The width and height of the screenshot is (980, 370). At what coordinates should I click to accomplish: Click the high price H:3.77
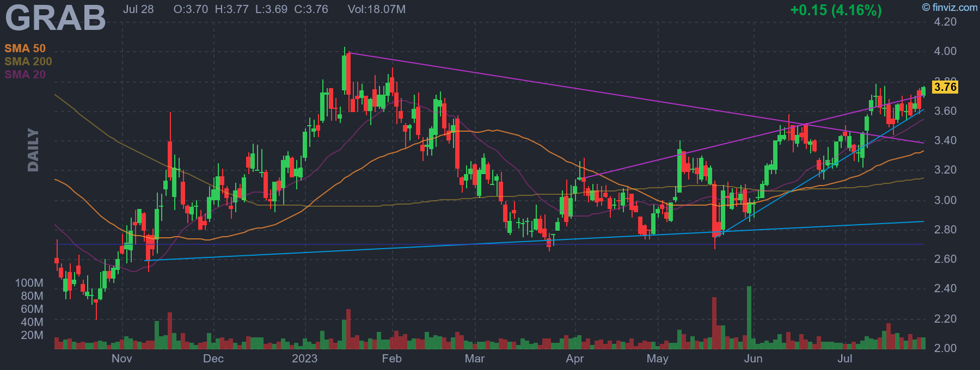pos(231,9)
